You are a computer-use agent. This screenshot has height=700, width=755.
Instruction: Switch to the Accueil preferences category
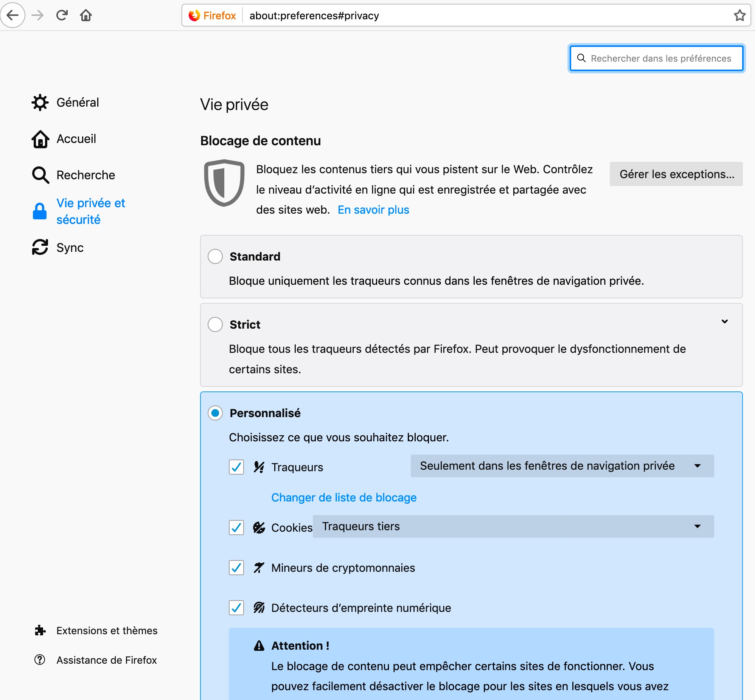pos(76,139)
